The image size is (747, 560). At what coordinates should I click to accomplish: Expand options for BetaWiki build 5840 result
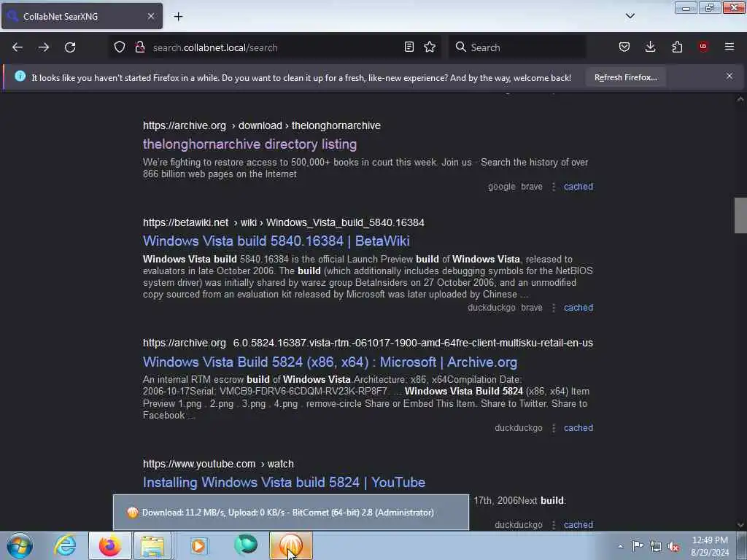click(554, 308)
